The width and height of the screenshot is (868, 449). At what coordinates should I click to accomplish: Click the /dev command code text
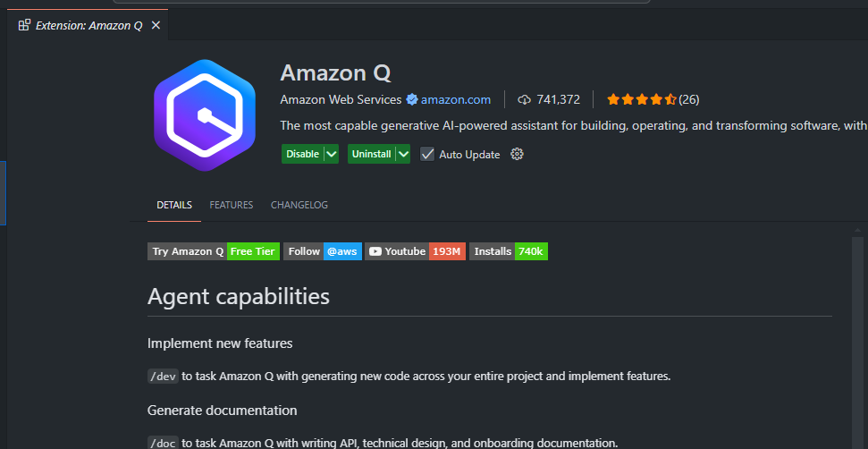(164, 377)
